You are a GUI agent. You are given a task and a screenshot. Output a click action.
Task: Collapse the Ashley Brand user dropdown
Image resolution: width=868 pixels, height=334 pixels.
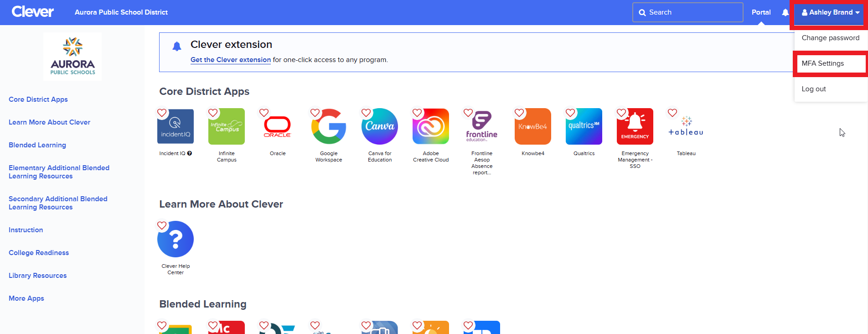point(831,12)
